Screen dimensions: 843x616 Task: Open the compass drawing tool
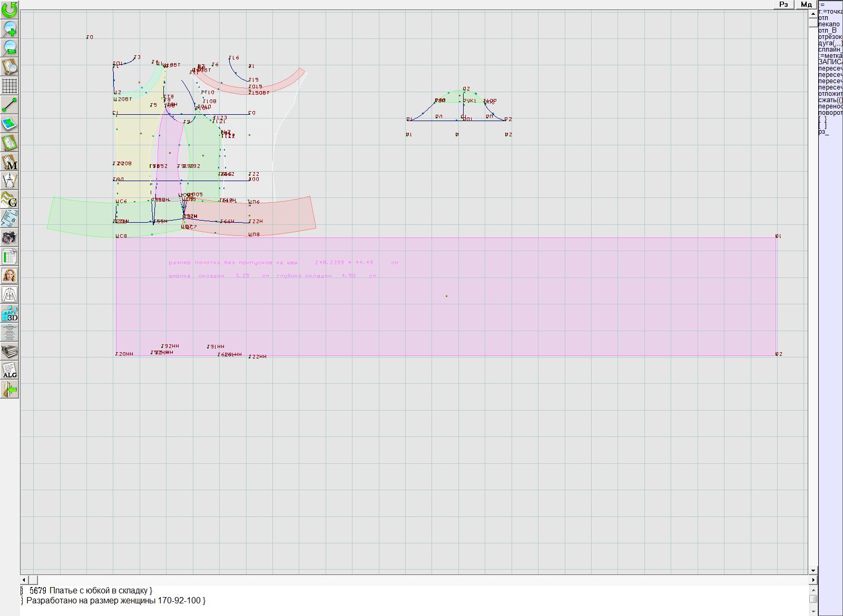[9, 181]
